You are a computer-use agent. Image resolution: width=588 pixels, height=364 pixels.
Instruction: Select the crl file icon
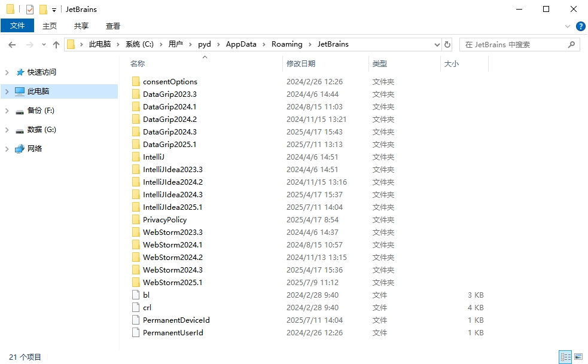click(x=136, y=308)
